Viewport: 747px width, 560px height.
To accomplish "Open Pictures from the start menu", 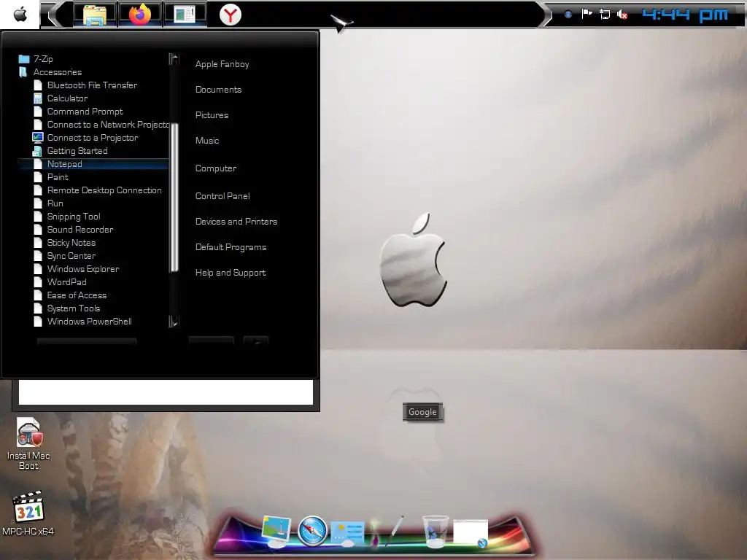I will (212, 115).
